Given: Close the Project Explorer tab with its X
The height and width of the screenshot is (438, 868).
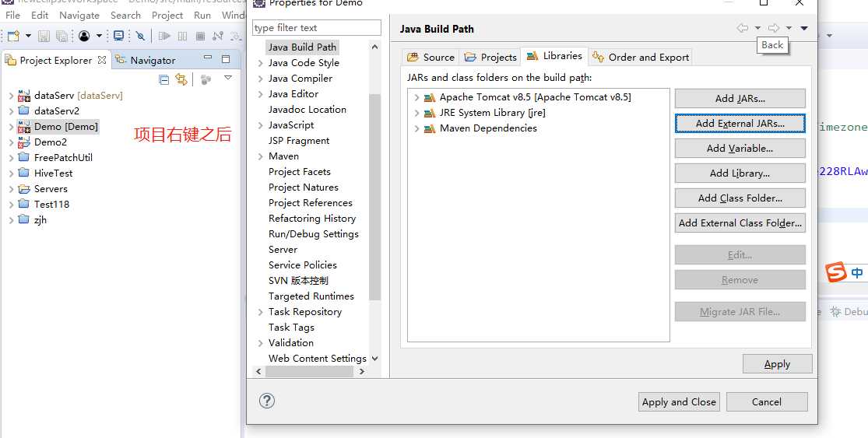Looking at the screenshot, I should [x=102, y=60].
